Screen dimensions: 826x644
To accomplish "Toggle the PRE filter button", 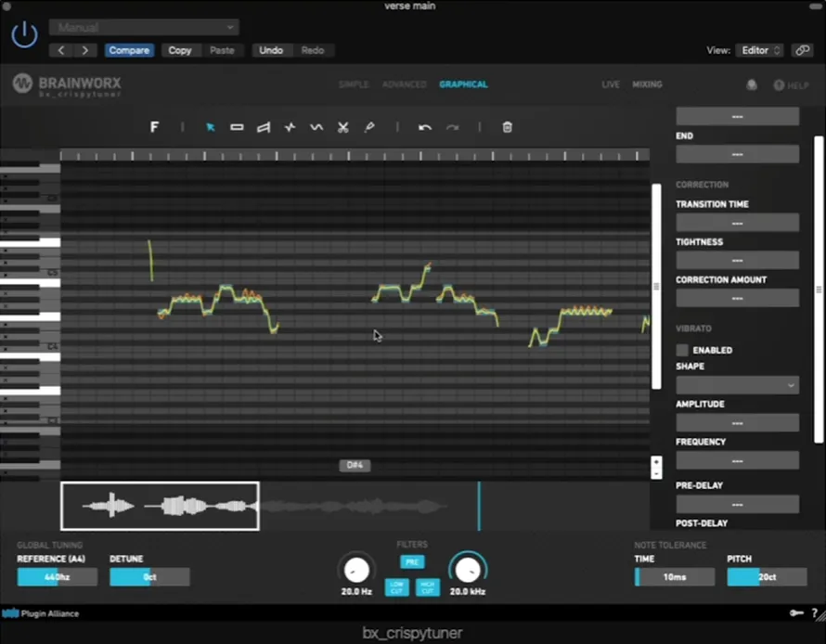I will tap(412, 561).
